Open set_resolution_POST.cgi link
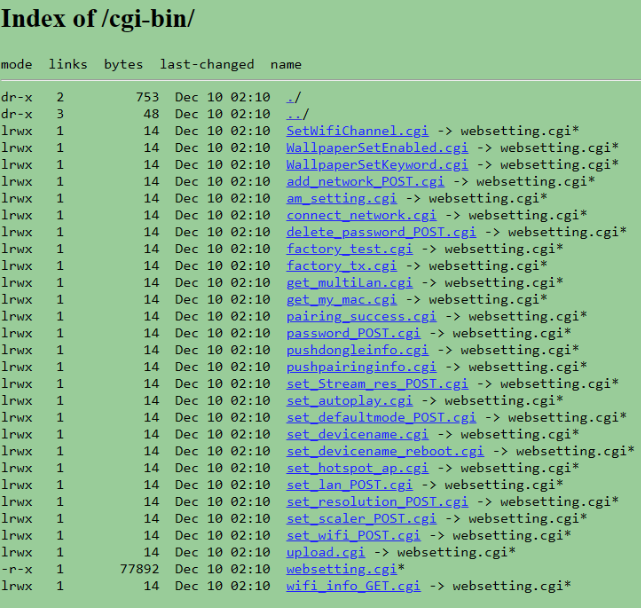 click(377, 502)
